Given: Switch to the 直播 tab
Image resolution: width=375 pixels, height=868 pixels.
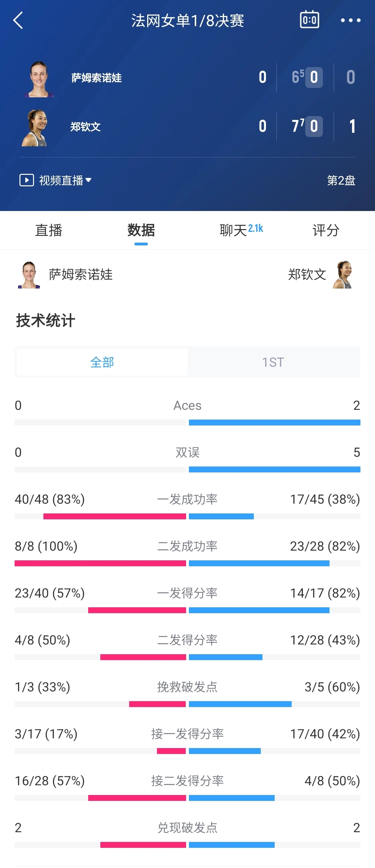Looking at the screenshot, I should click(x=49, y=230).
